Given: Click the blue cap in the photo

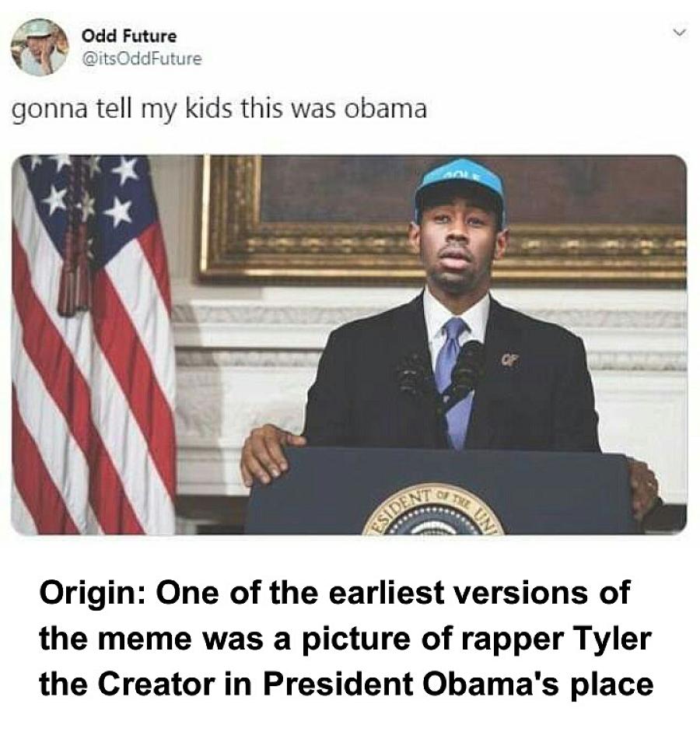Looking at the screenshot, I should [460, 187].
